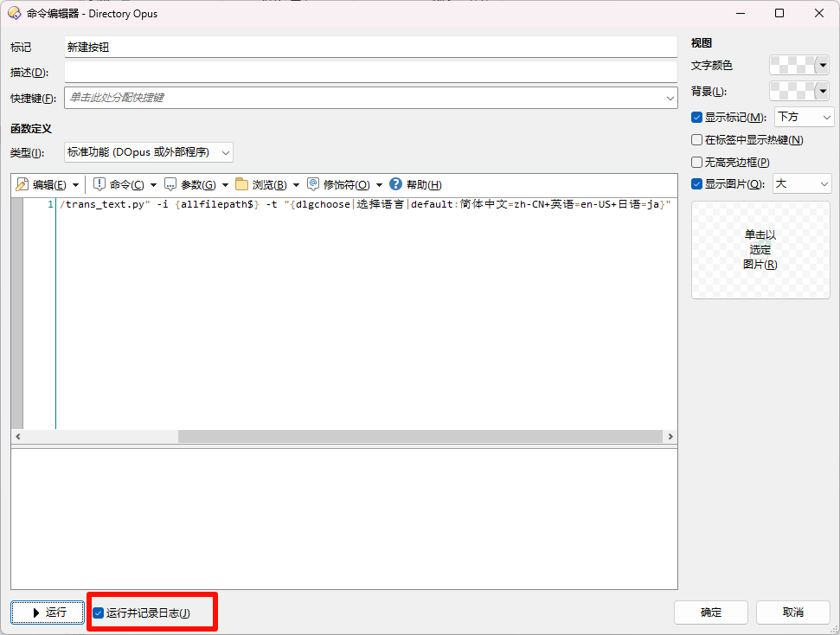Click the Browse folder icon
Image resolution: width=840 pixels, height=635 pixels.
coord(242,184)
